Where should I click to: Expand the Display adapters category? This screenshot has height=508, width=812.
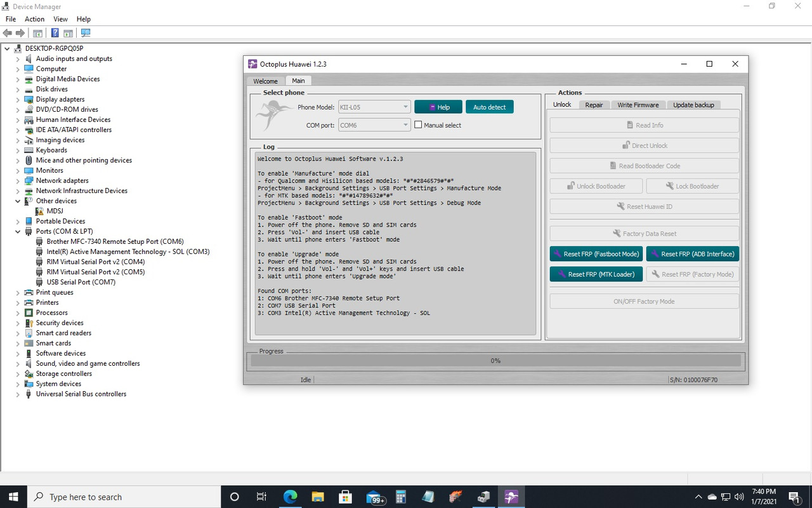18,99
